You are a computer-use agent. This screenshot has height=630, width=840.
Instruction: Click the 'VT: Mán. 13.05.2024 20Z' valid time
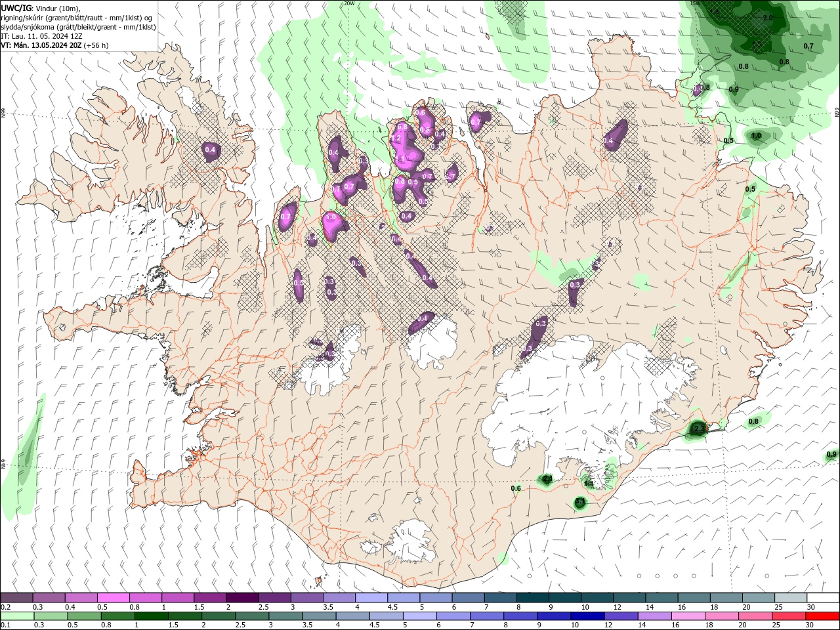(x=41, y=45)
